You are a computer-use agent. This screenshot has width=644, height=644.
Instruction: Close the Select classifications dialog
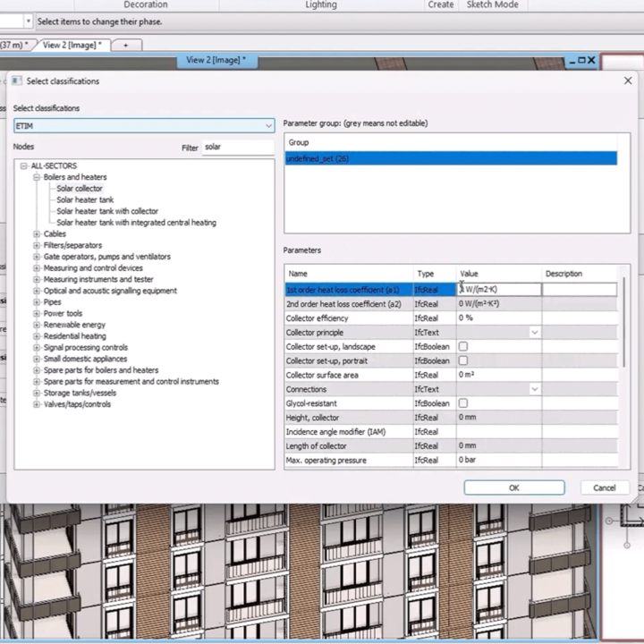click(628, 80)
